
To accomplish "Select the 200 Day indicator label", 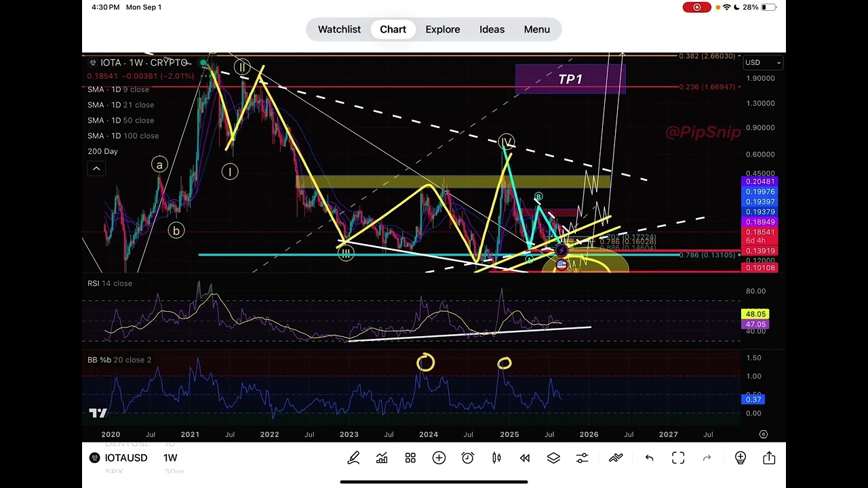I will [102, 151].
